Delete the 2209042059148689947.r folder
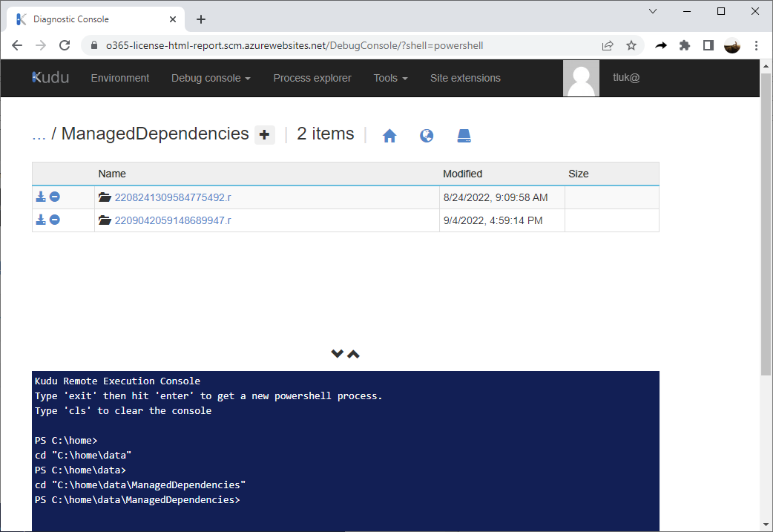The width and height of the screenshot is (773, 532). (55, 220)
